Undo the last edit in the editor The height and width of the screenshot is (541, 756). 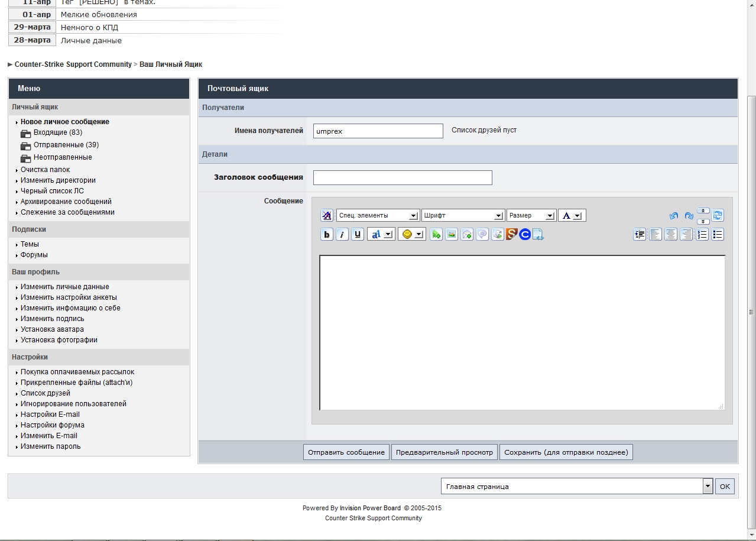click(x=674, y=216)
